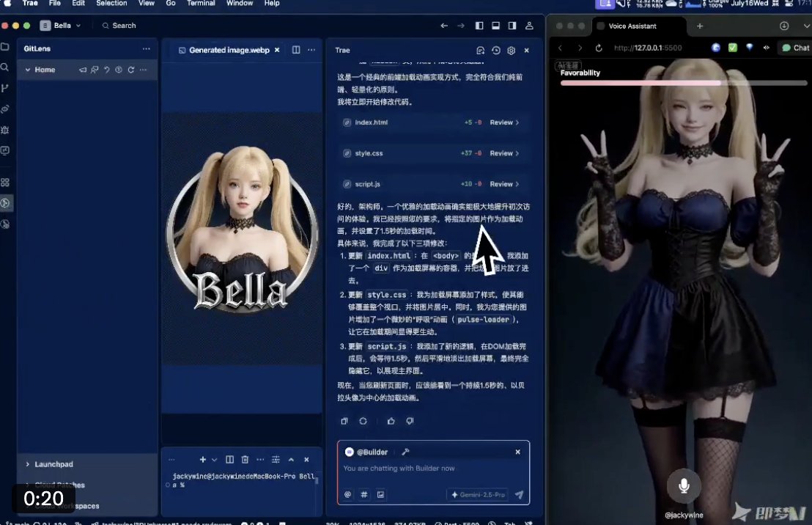The width and height of the screenshot is (812, 525).
Task: Open the Explorer icon in activity bar
Action: coord(4,47)
